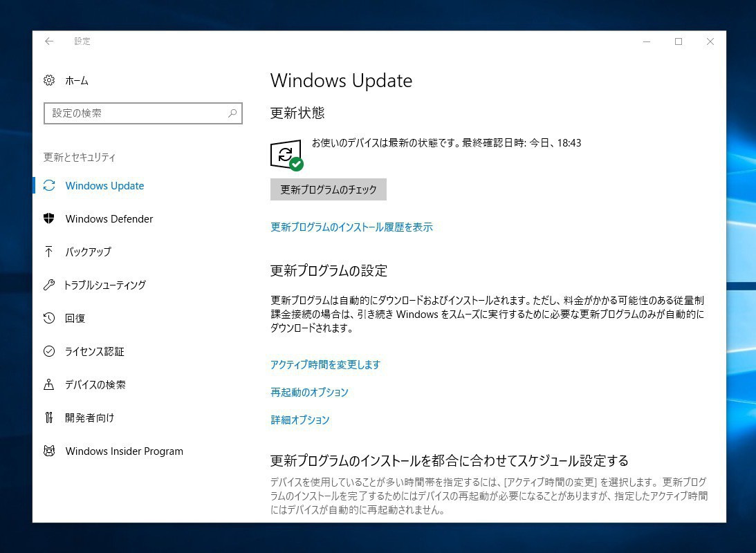The height and width of the screenshot is (553, 756).
Task: Click the update status icon with green check
Action: [286, 155]
